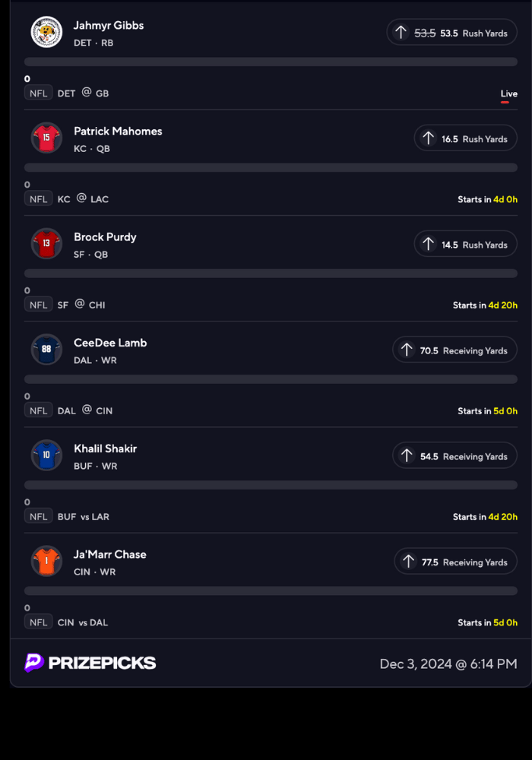532x760 pixels.
Task: Select Shakir 54.5 Receiving Yards pick
Action: click(x=454, y=456)
